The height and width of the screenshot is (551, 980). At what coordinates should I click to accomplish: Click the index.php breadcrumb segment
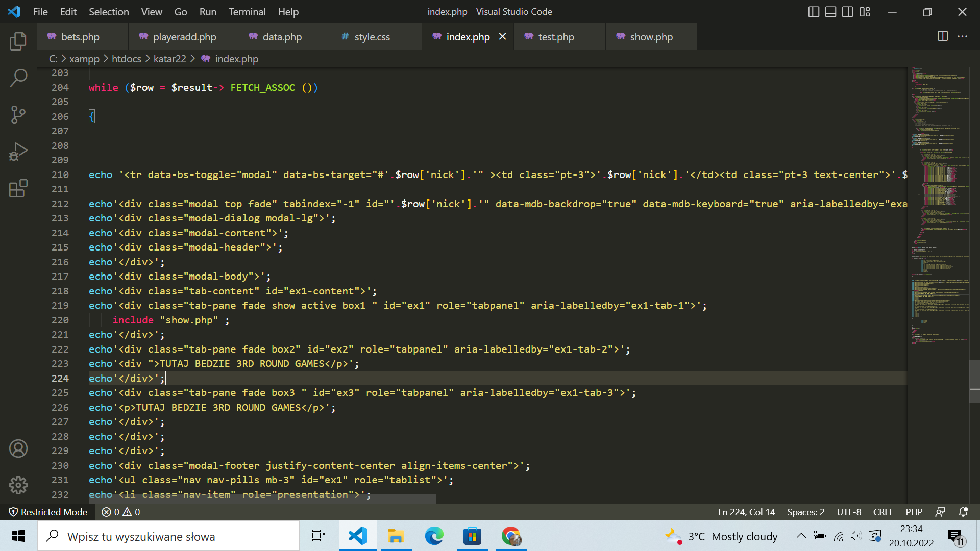(236, 59)
